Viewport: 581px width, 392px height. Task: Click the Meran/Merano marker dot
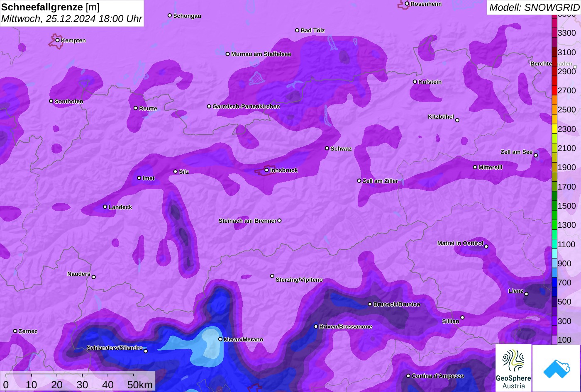click(220, 339)
